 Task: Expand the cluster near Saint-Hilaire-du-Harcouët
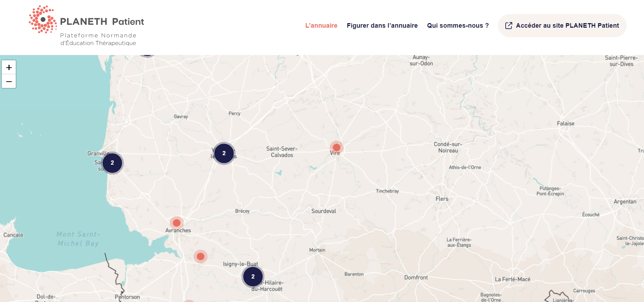click(253, 276)
